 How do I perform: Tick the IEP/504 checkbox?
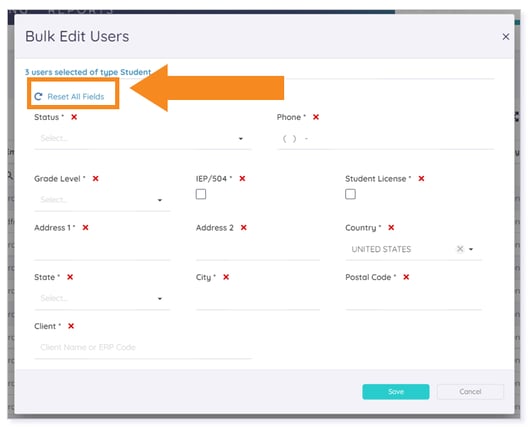pos(201,194)
